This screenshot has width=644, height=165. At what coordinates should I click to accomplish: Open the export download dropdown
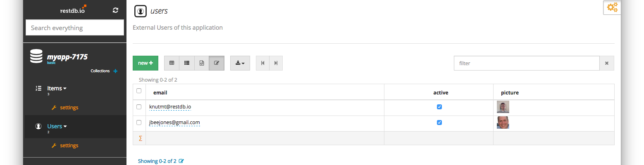pyautogui.click(x=240, y=63)
